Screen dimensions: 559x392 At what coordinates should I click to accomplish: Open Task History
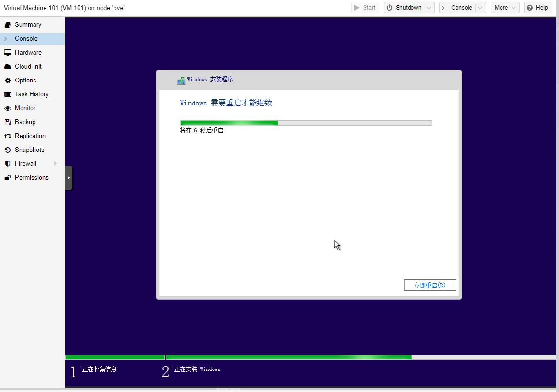pyautogui.click(x=32, y=94)
